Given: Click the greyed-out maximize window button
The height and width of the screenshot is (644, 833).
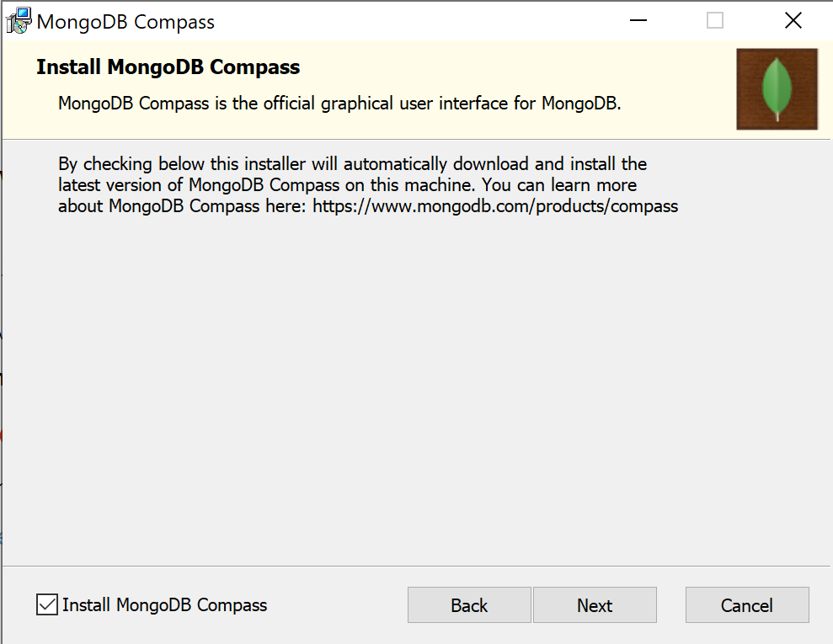Looking at the screenshot, I should [715, 21].
